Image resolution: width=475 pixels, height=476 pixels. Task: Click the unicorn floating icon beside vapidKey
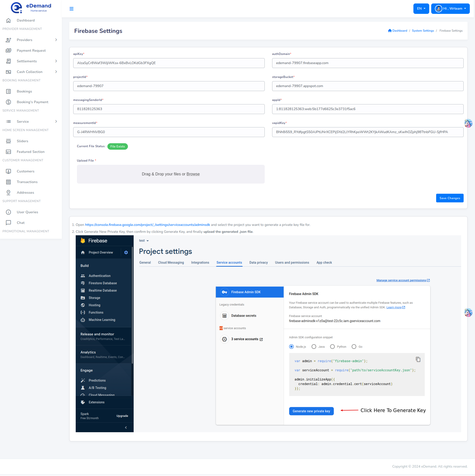(x=468, y=123)
